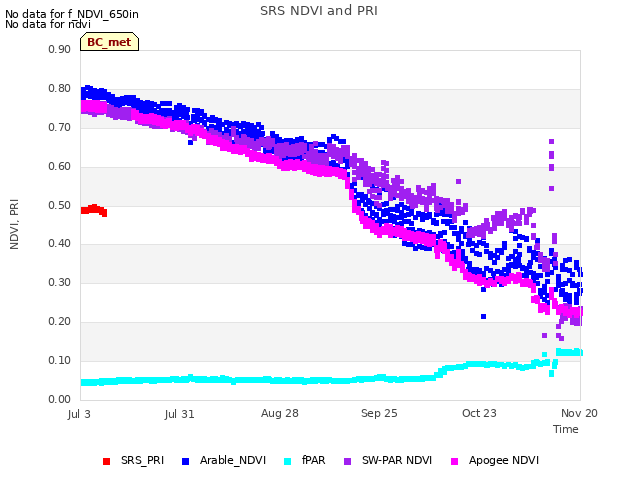The width and height of the screenshot is (640, 480).
Task: Click the Nov 20 x-axis tick label
Action: pyautogui.click(x=579, y=413)
